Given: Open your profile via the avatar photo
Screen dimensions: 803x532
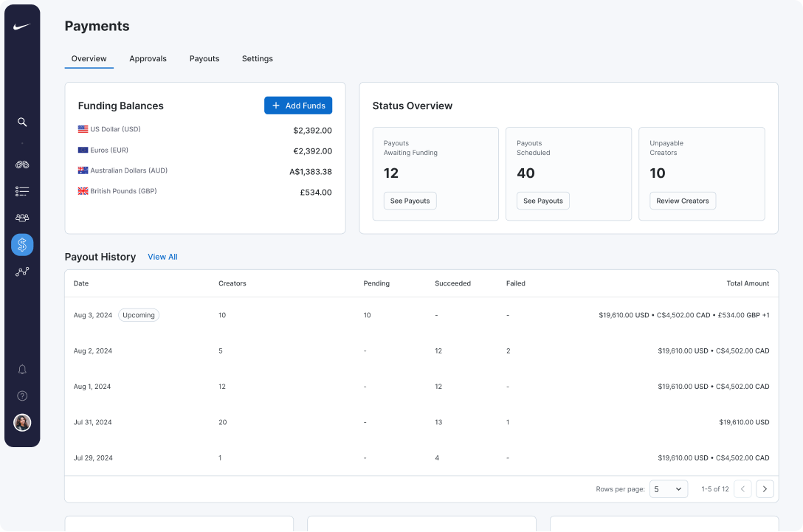Looking at the screenshot, I should pos(22,423).
